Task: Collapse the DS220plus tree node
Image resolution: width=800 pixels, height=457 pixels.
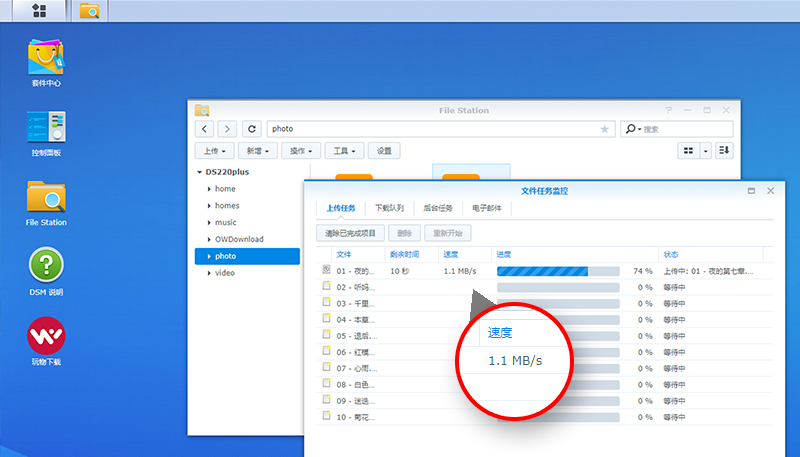Action: (199, 172)
